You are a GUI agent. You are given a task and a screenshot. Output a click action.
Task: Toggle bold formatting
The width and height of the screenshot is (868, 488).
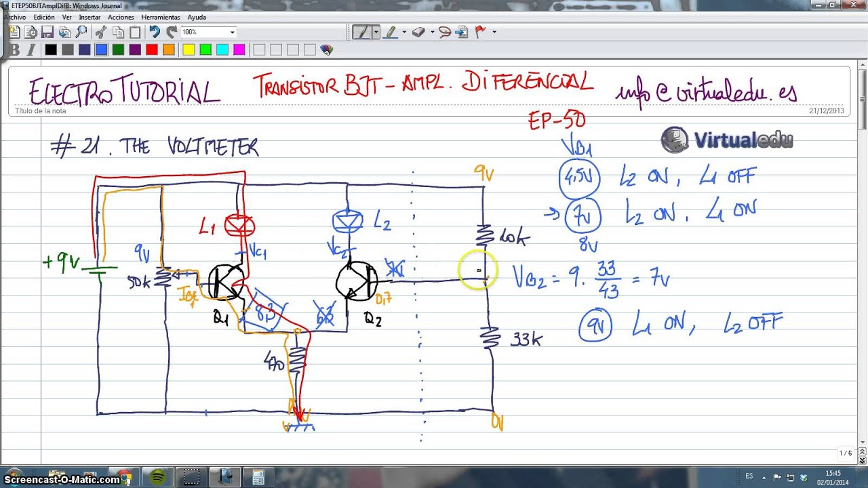(x=15, y=49)
